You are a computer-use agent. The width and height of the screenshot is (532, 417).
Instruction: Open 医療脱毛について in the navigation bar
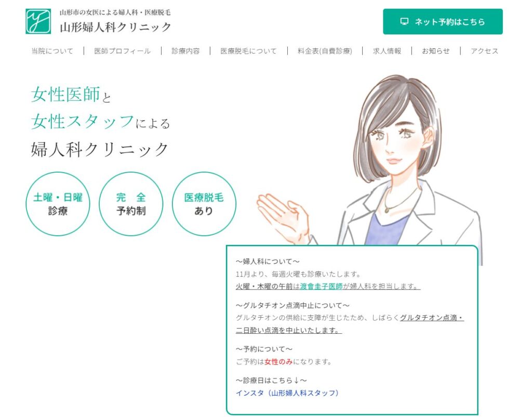click(249, 51)
